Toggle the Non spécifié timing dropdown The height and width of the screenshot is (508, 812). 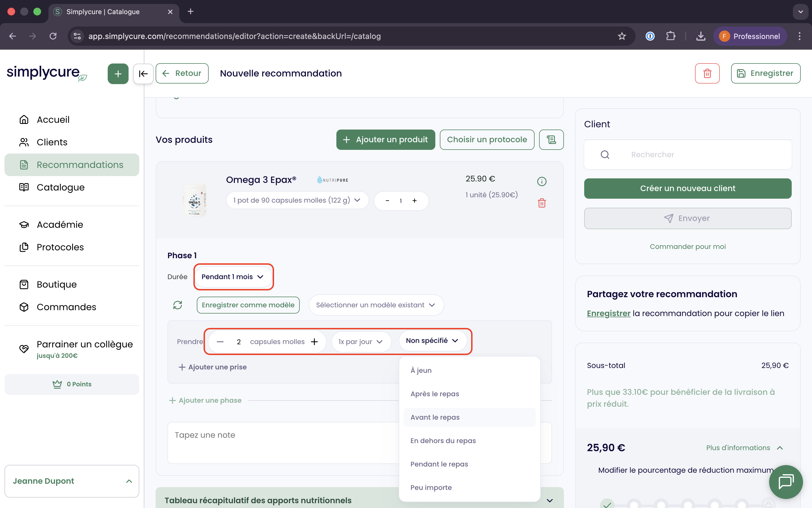point(433,341)
